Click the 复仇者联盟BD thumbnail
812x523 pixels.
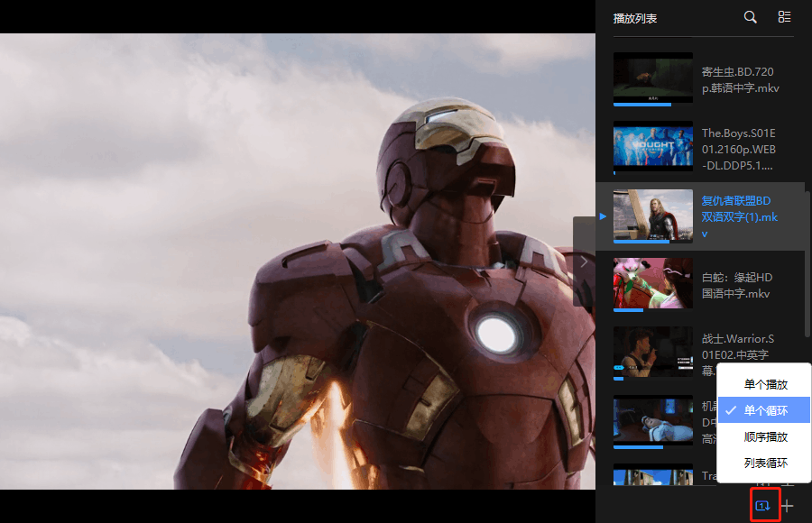[x=653, y=216]
